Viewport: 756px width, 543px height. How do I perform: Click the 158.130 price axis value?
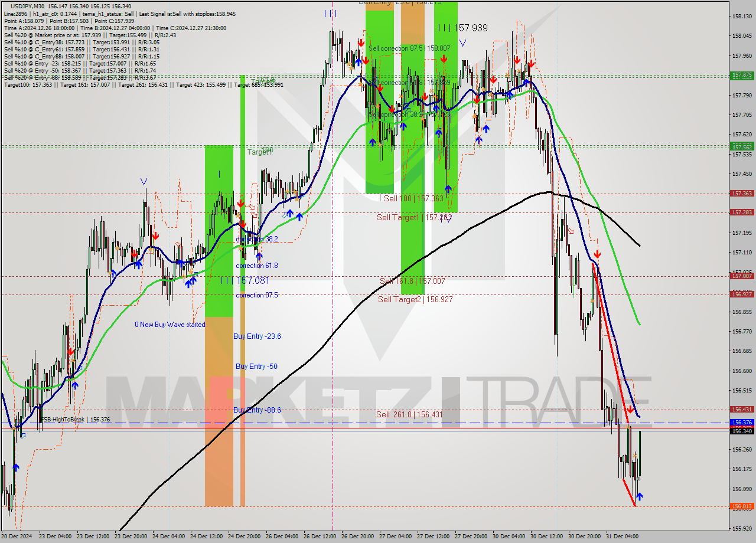(x=742, y=16)
